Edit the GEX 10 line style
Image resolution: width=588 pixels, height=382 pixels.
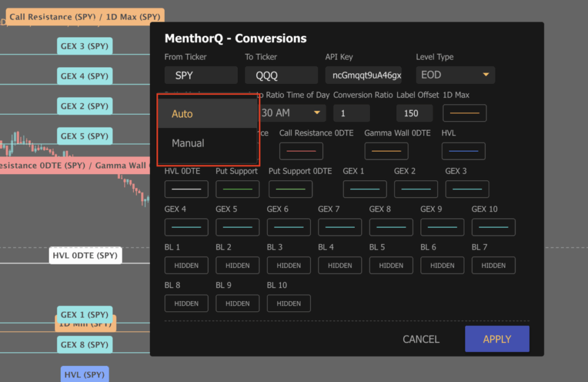tap(493, 227)
